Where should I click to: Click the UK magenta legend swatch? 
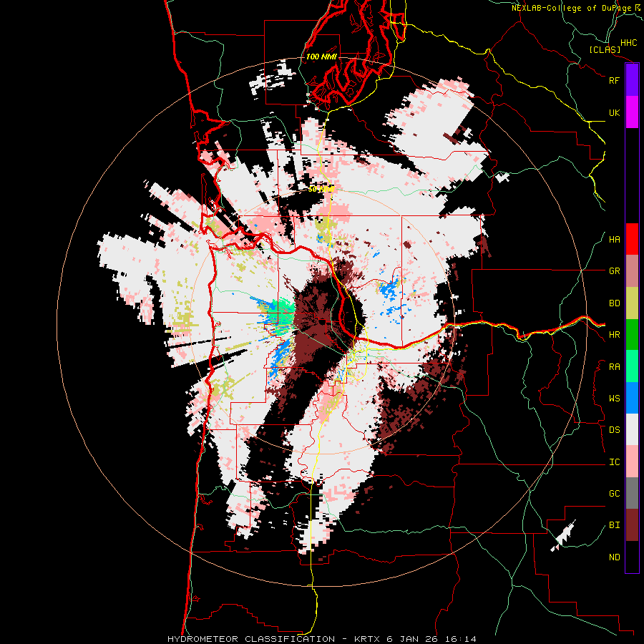(x=632, y=112)
